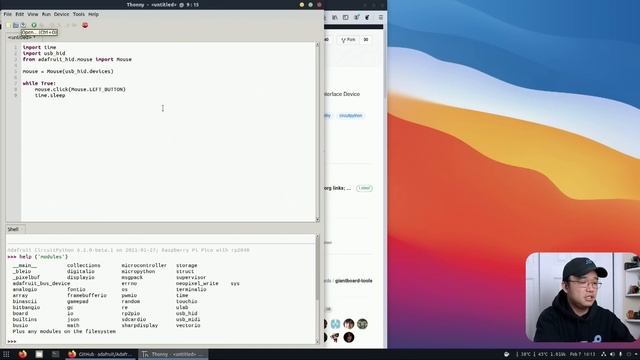Click 'sharpdisplay' in shell module list
This screenshot has width=640, height=360.
click(140, 326)
